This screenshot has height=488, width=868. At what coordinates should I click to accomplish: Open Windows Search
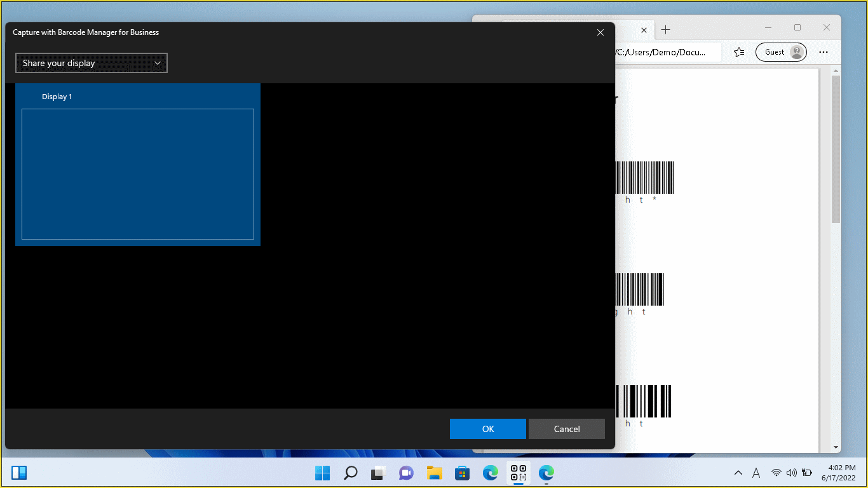click(x=350, y=473)
